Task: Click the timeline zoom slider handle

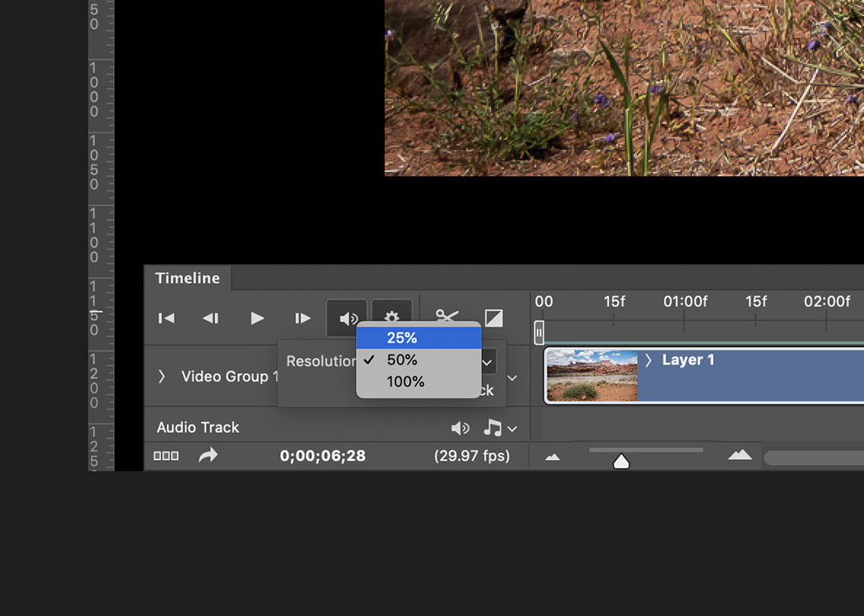Action: [x=621, y=462]
